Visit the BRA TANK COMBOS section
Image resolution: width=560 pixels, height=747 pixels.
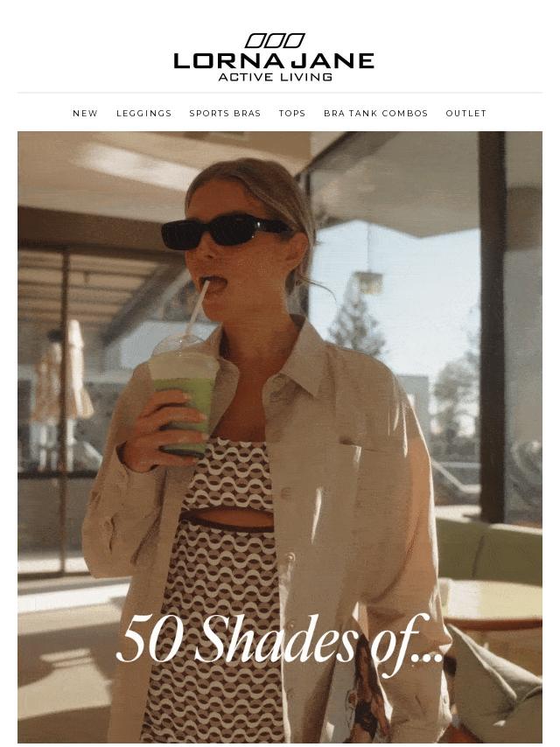(x=376, y=114)
